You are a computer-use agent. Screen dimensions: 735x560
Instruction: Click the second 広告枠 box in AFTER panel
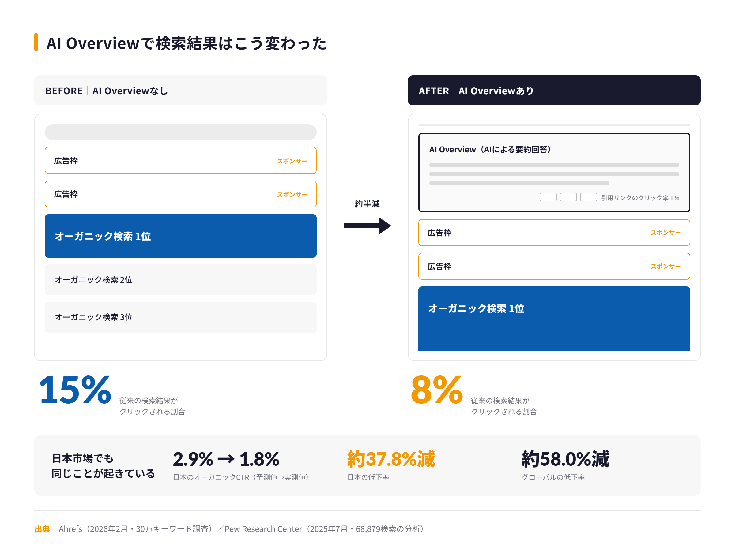tap(554, 266)
